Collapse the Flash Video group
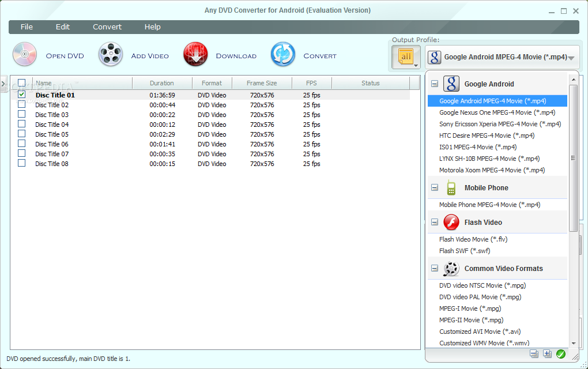 [435, 222]
